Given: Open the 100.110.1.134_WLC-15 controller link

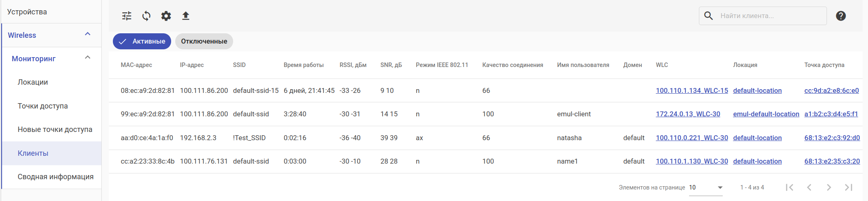Looking at the screenshot, I should pos(692,91).
